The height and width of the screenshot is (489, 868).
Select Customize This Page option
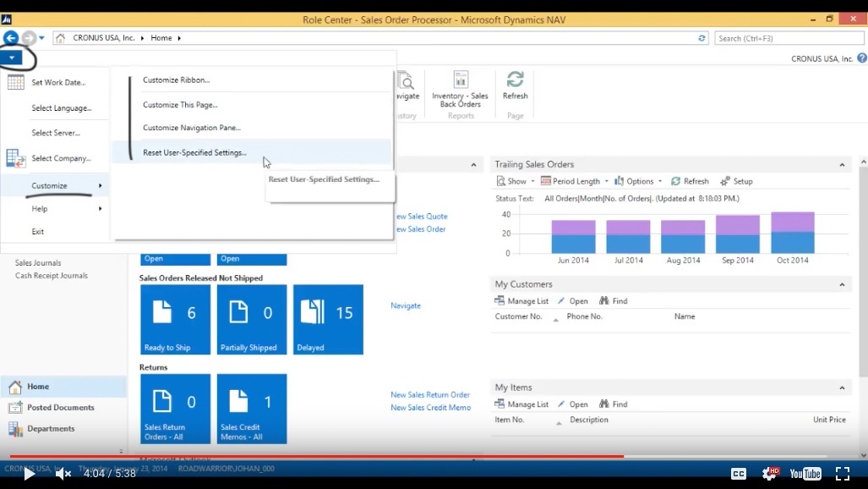(180, 105)
